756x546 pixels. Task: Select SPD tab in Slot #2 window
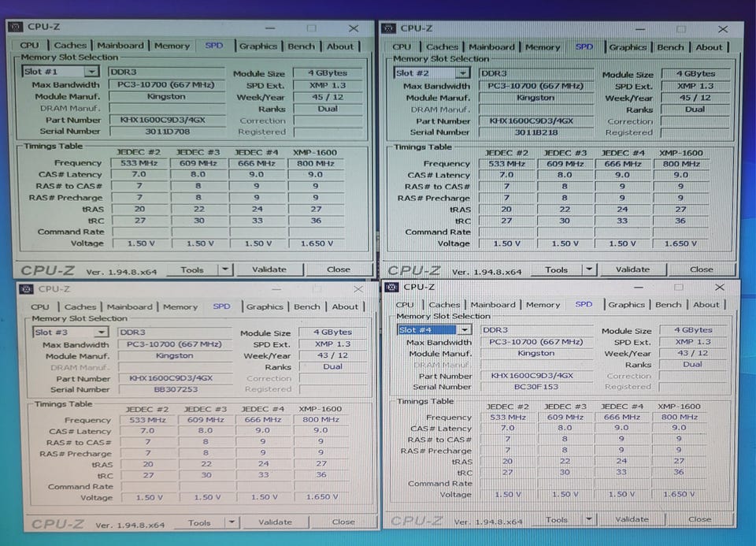tap(584, 46)
